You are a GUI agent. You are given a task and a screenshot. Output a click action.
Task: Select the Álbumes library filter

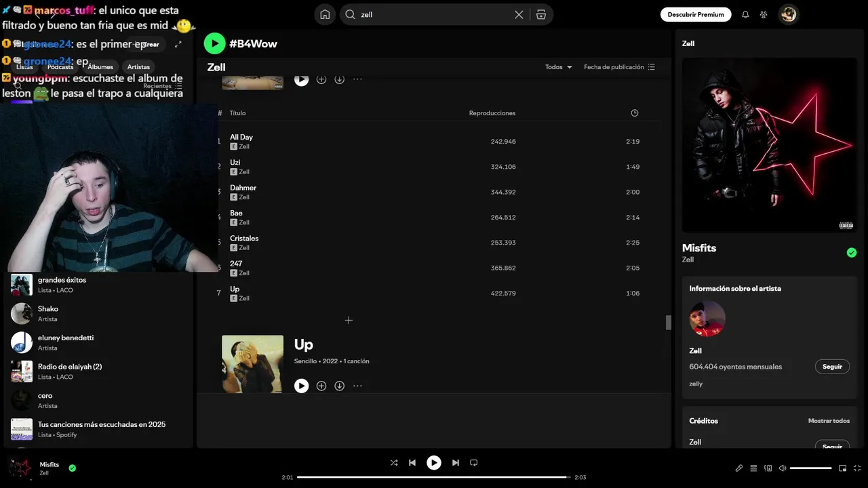(100, 67)
